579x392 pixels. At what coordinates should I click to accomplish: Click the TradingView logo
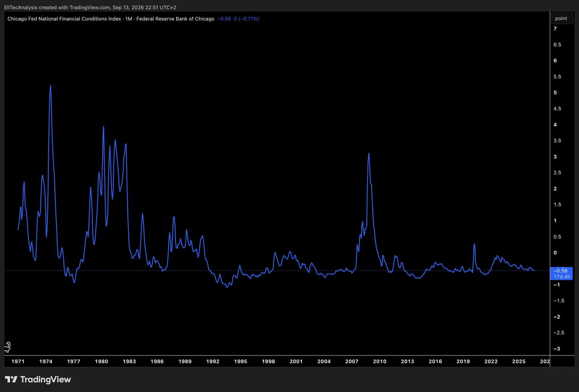click(x=38, y=379)
